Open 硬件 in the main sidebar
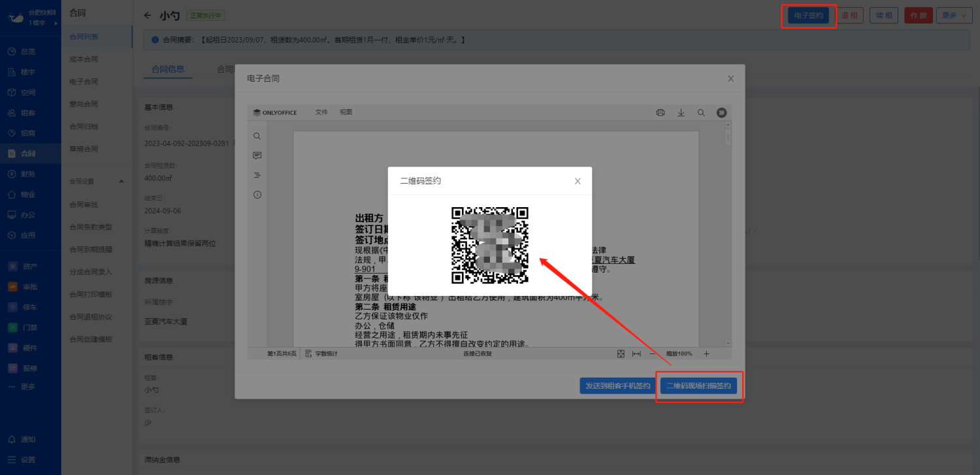980x475 pixels. (x=31, y=348)
